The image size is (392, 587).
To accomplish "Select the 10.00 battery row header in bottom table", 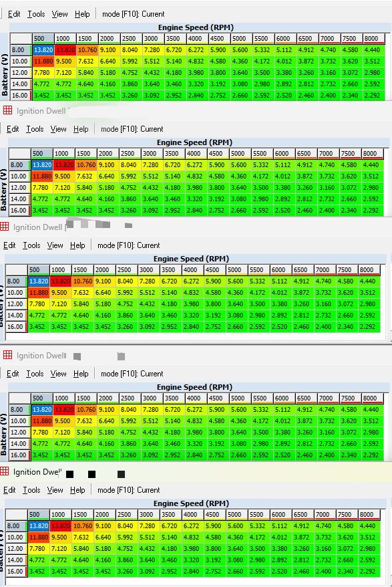I will [16, 538].
